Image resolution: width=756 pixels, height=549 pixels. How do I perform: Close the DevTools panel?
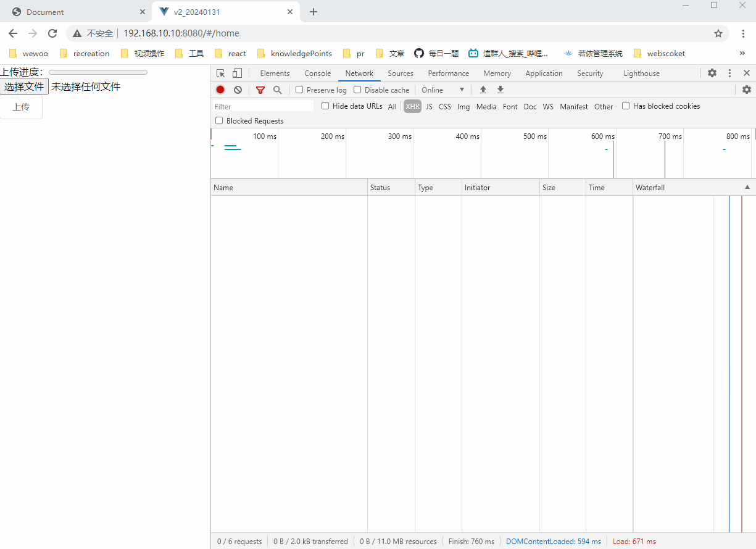point(746,73)
